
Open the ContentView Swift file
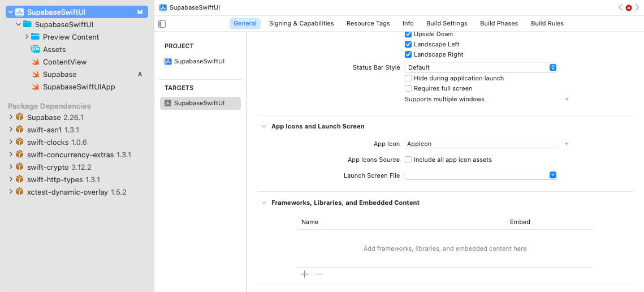[x=64, y=62]
